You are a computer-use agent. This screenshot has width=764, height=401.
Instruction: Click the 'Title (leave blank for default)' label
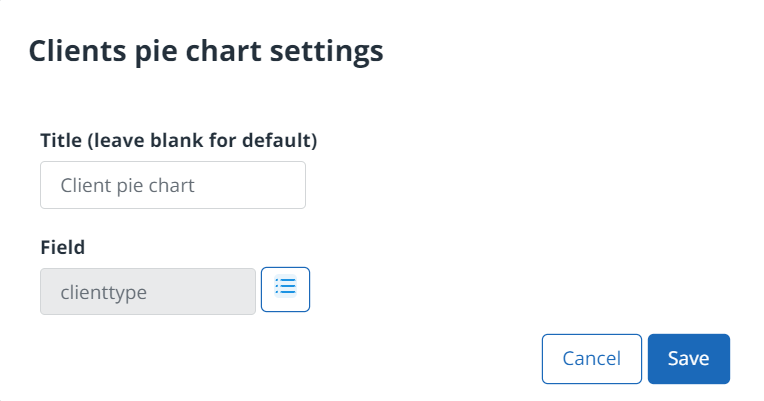(x=178, y=141)
